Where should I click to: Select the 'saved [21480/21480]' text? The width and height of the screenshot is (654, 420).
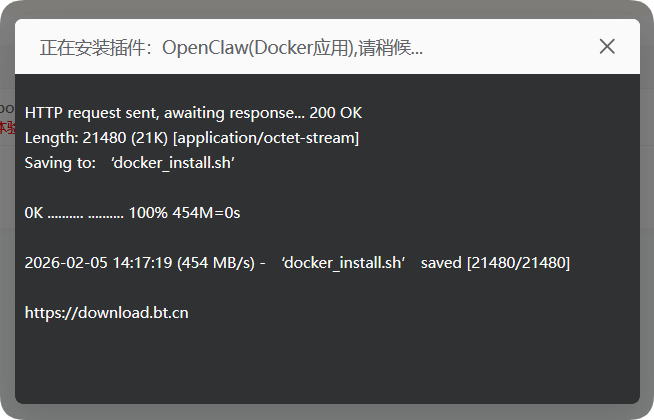[495, 263]
